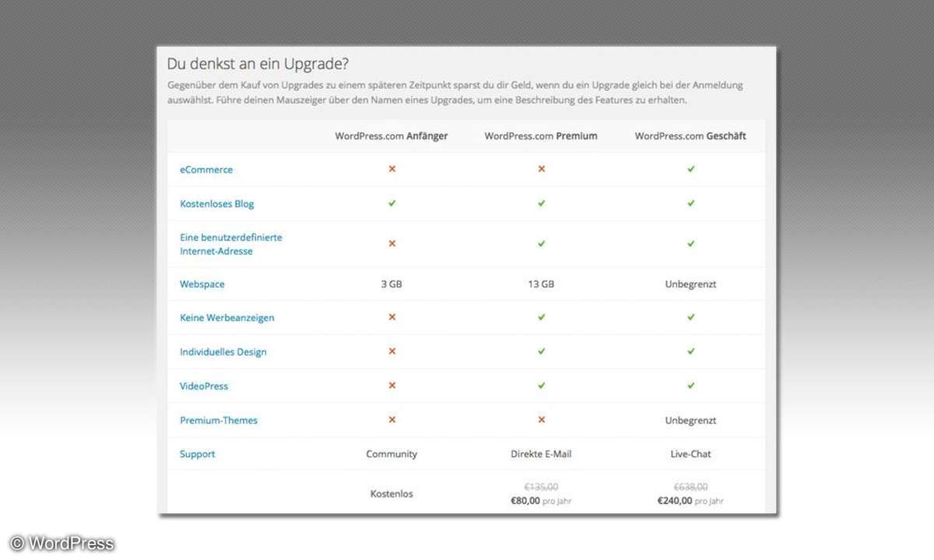Click the Kostenlos price for Anfänger
934x560 pixels.
tap(392, 494)
